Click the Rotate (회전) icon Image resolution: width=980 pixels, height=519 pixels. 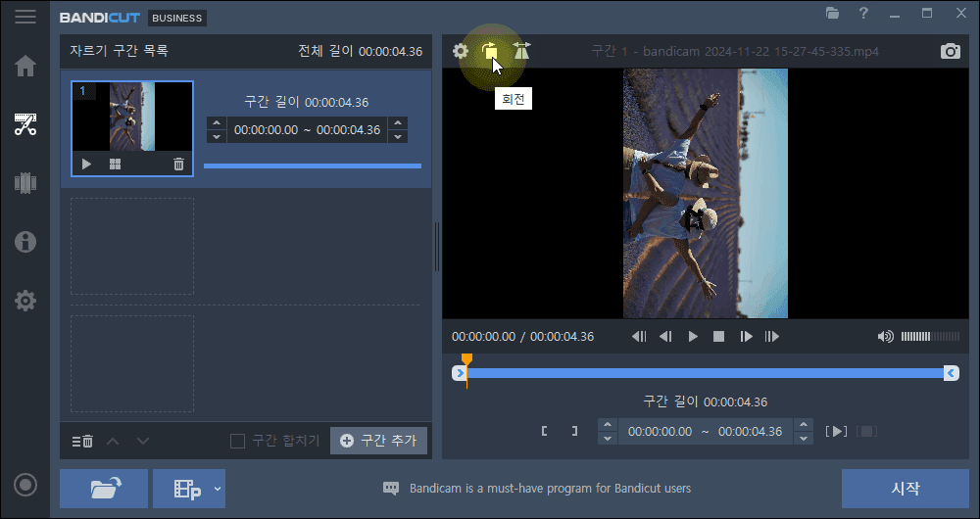coord(490,51)
